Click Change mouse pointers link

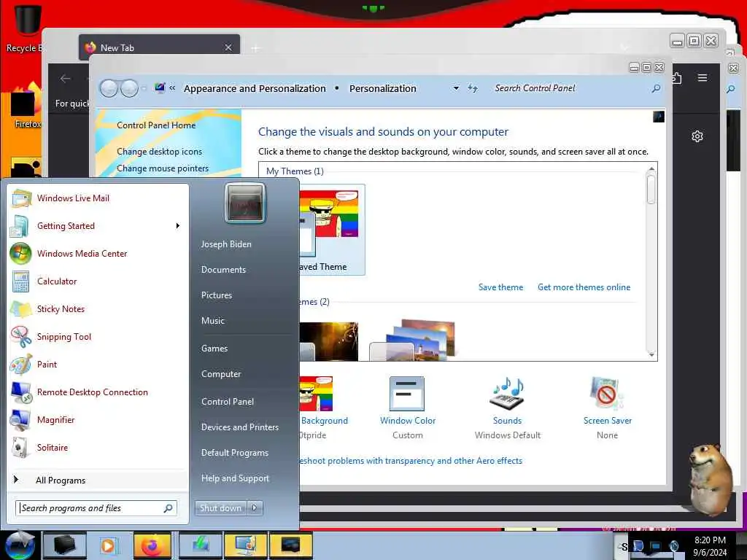click(x=163, y=168)
